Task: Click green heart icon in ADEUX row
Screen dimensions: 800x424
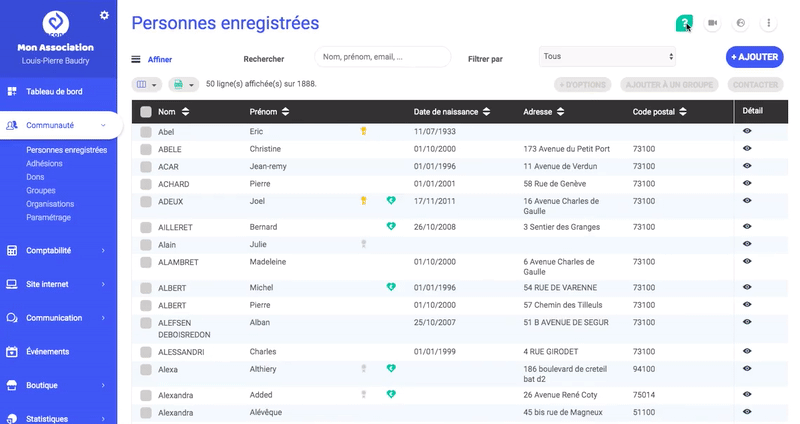Action: coord(391,201)
